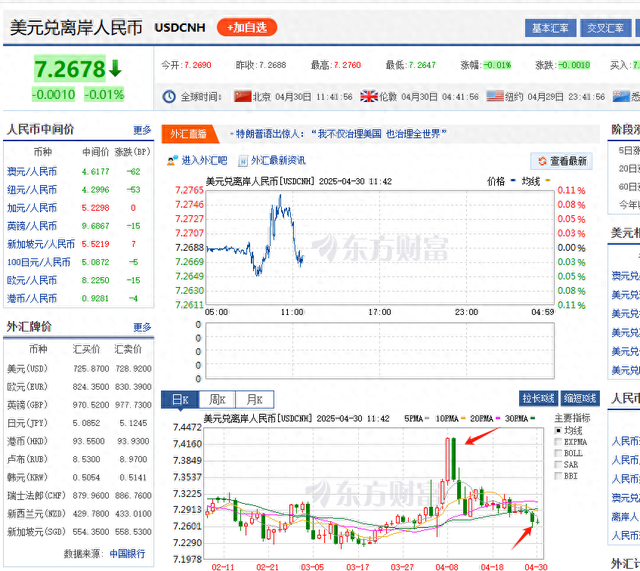
Task: Select the BOLL indicator option
Action: pyautogui.click(x=558, y=453)
